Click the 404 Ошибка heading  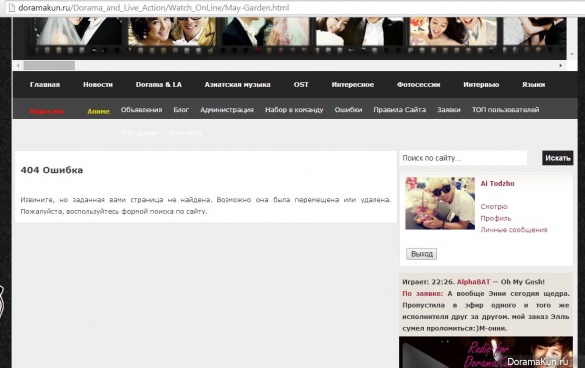click(51, 170)
